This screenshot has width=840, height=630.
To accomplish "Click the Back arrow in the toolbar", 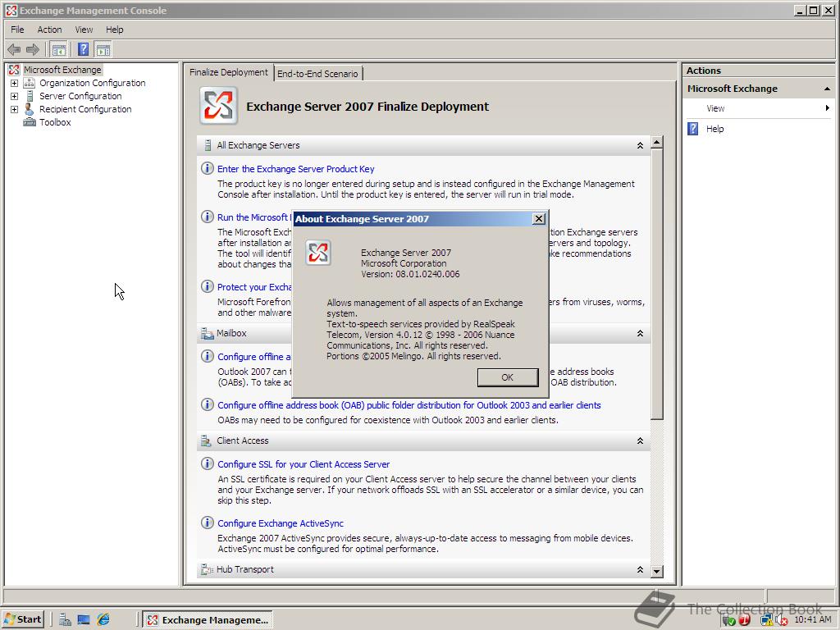I will click(14, 50).
